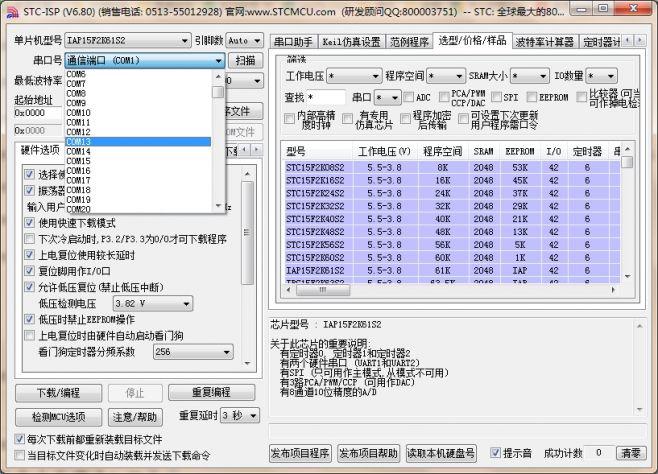Tick the SPI filter checkbox

coord(496,97)
